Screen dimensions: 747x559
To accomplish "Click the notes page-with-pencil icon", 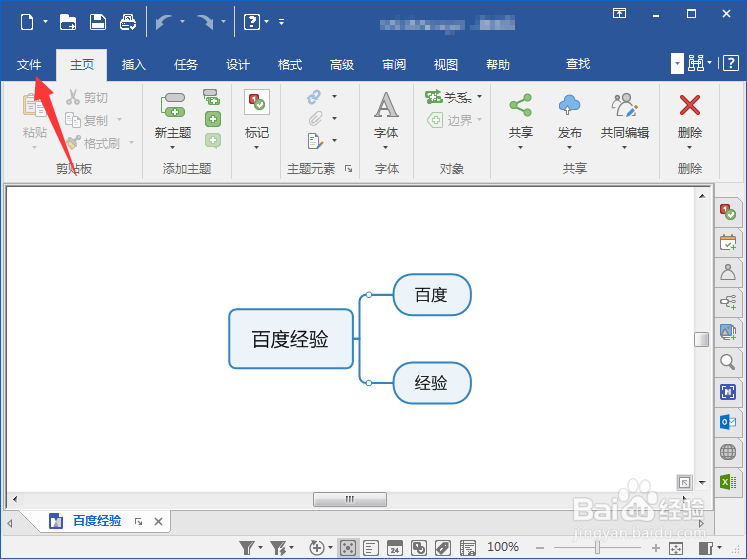I will (x=315, y=141).
